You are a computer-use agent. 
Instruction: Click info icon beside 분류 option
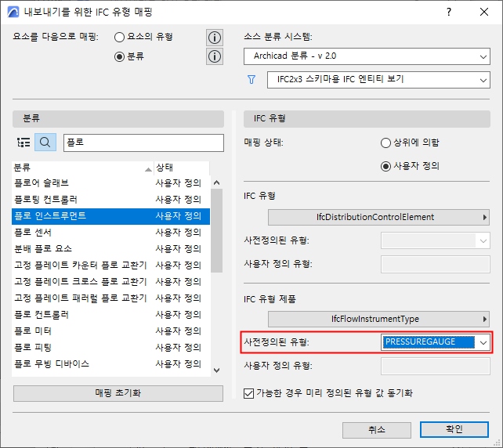215,56
